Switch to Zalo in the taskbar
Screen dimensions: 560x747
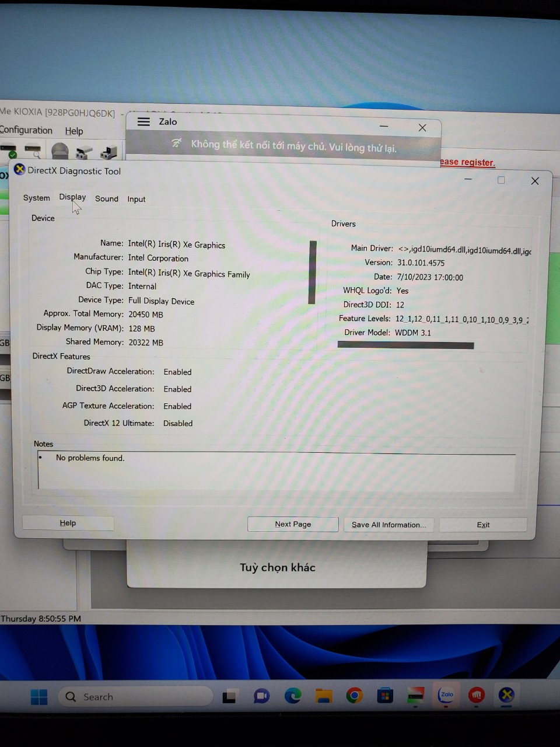point(446,694)
